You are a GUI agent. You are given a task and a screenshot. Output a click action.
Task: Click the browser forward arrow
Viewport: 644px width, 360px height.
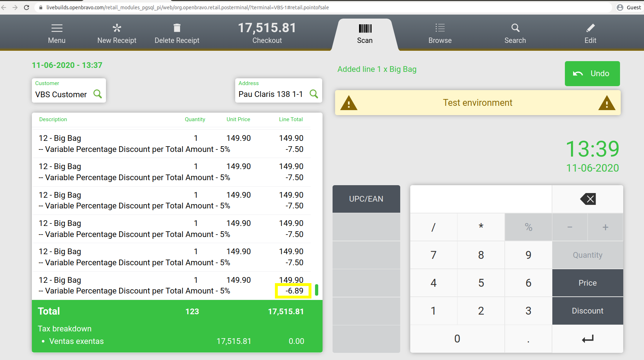(15, 7)
